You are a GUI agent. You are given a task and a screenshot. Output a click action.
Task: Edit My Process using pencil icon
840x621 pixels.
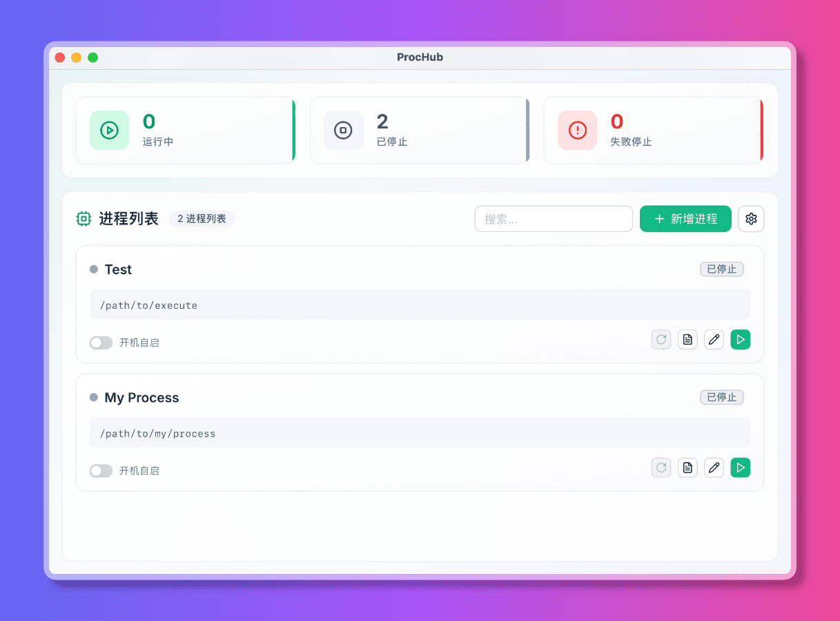point(714,468)
